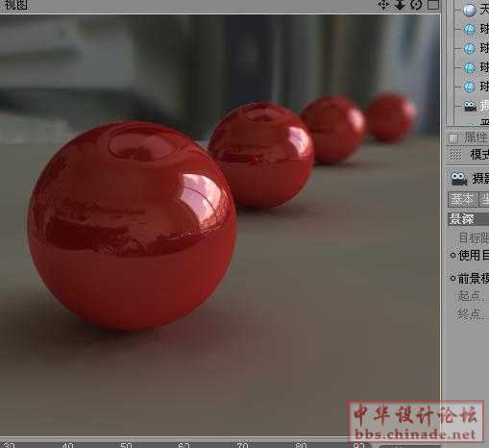The height and width of the screenshot is (448, 489).
Task: Select the topmost sphere (球体) object
Action: 470,30
